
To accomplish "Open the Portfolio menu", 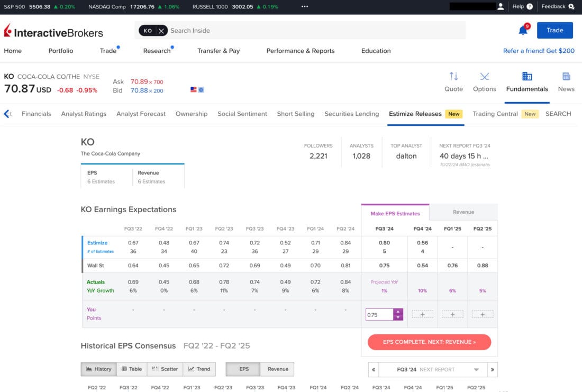I will 60,51.
